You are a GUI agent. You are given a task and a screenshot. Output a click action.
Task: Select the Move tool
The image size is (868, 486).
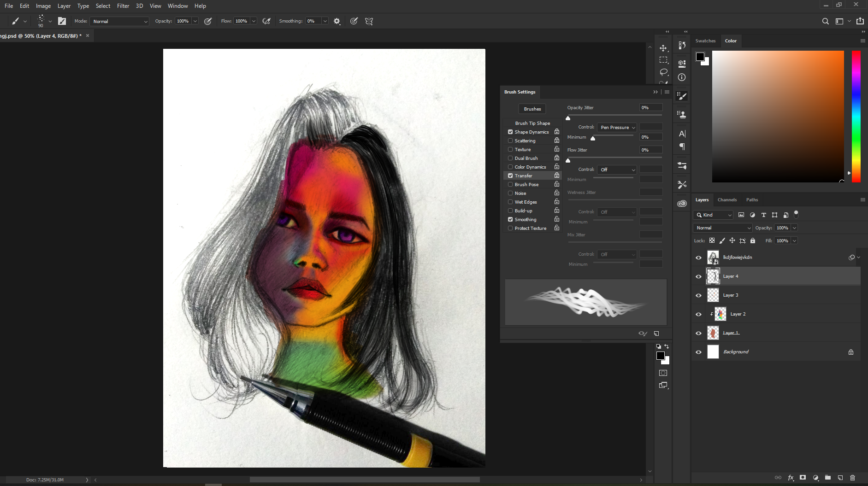pos(663,48)
